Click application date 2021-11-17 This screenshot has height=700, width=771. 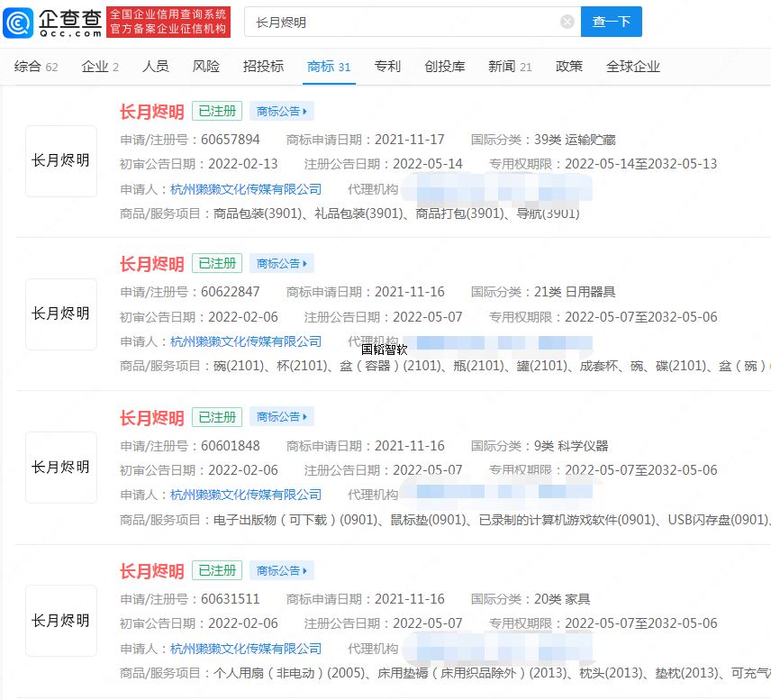410,140
